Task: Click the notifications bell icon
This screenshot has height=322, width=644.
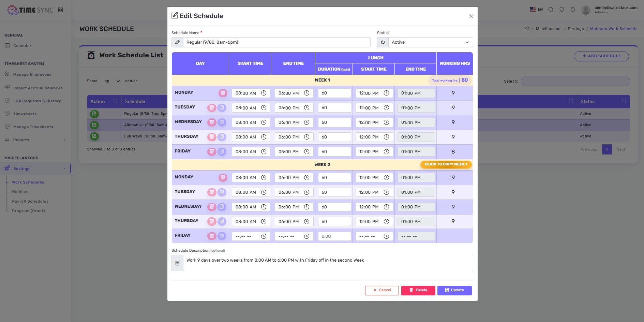Action: point(573,10)
